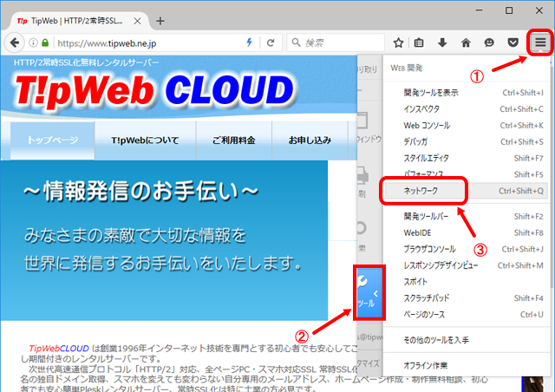Viewport: 555px width, 392px height.
Task: Reload the page with refresh icon
Action: coord(271,42)
